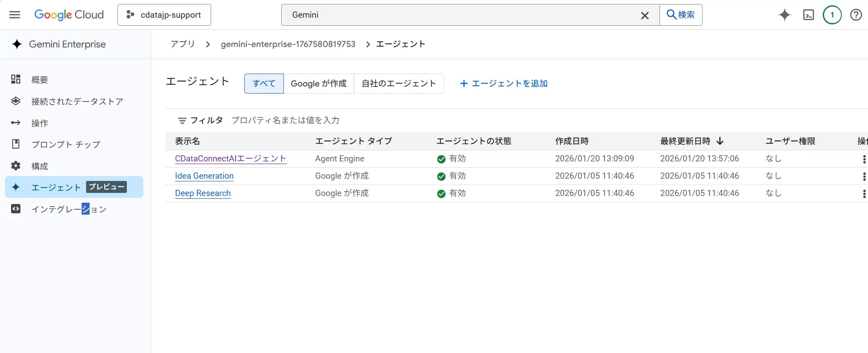Screen dimensions: 868x353
Task: Open インテグレーション in the sidebar
Action: tap(69, 209)
